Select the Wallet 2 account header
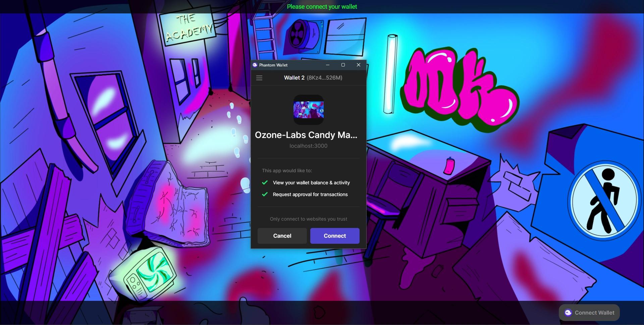The height and width of the screenshot is (325, 644). pyautogui.click(x=313, y=78)
